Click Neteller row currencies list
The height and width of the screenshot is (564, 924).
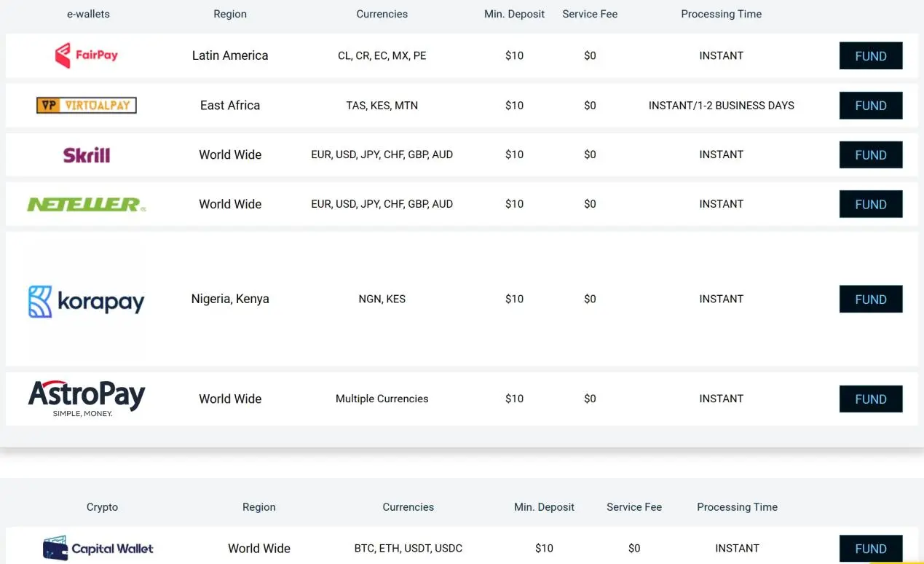[382, 204]
